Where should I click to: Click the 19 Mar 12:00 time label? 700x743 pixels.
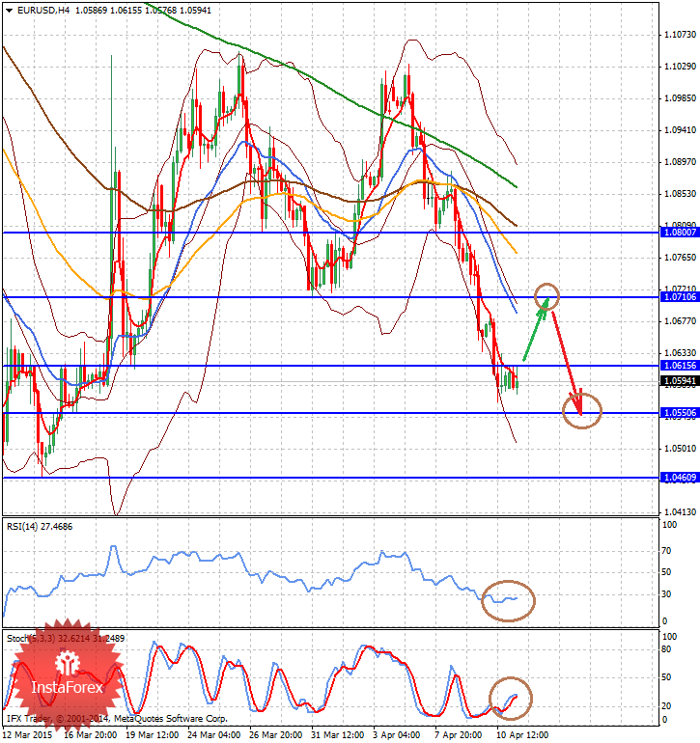coord(153,735)
